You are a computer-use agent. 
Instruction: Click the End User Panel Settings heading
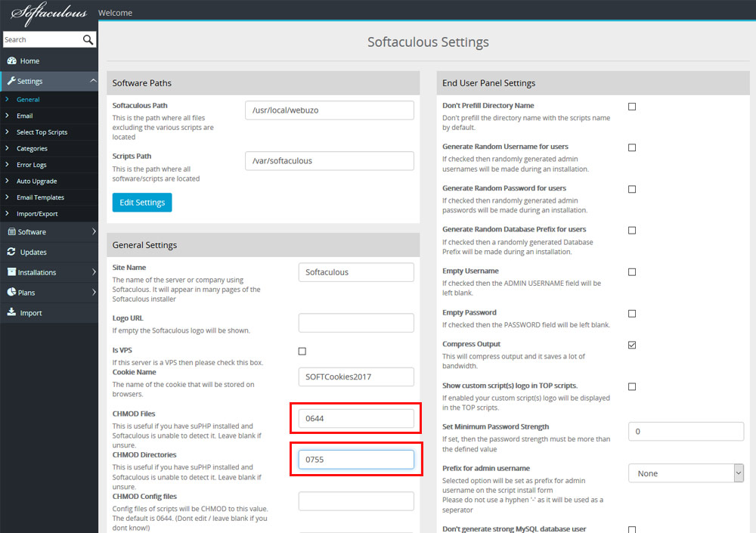[x=488, y=83]
